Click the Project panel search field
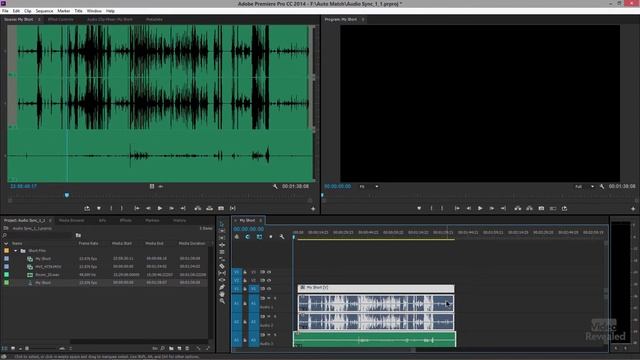 pos(40,236)
